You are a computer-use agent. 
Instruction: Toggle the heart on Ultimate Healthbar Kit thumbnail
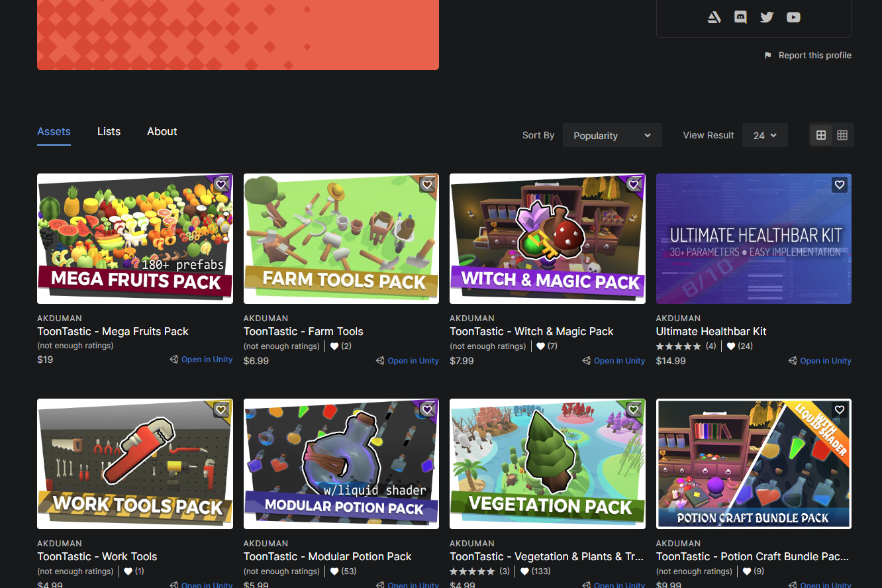840,185
